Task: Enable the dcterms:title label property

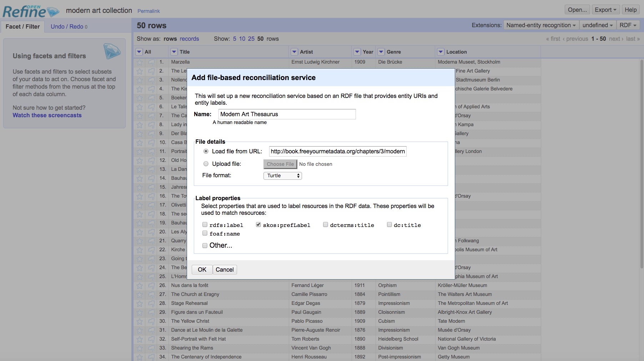Action: point(326,224)
